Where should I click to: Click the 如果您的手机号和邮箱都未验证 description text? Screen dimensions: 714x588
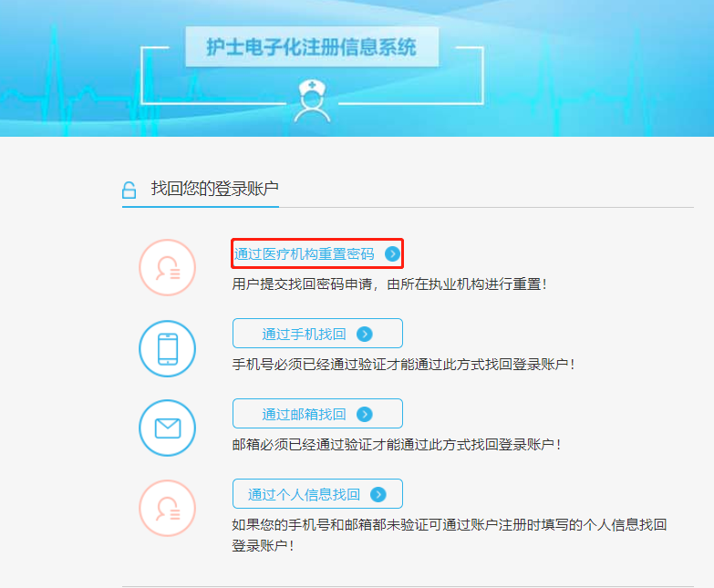click(450, 535)
